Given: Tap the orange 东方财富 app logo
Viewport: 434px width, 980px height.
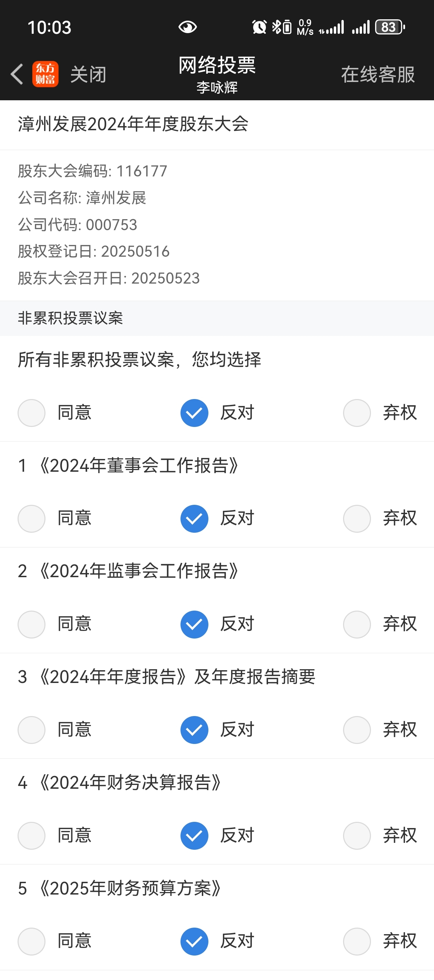Looking at the screenshot, I should tap(45, 74).
